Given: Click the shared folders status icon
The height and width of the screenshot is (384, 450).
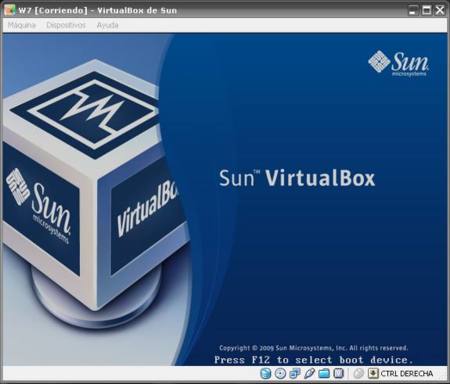Looking at the screenshot, I should point(324,373).
